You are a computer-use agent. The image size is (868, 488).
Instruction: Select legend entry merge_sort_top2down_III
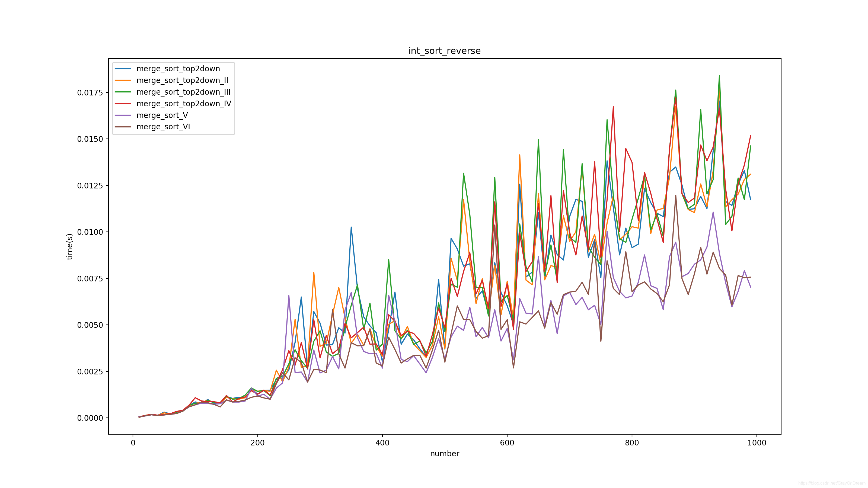point(183,92)
